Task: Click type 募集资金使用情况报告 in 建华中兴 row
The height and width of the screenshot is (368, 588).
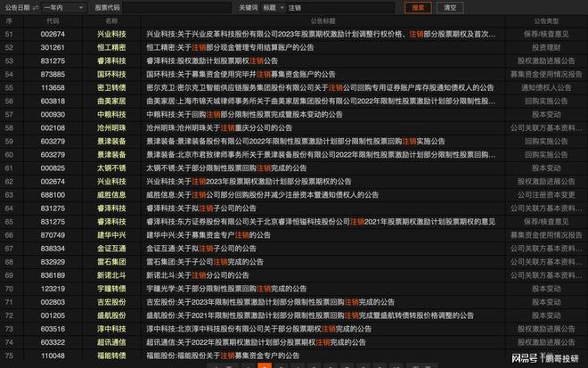Action: tap(546, 235)
